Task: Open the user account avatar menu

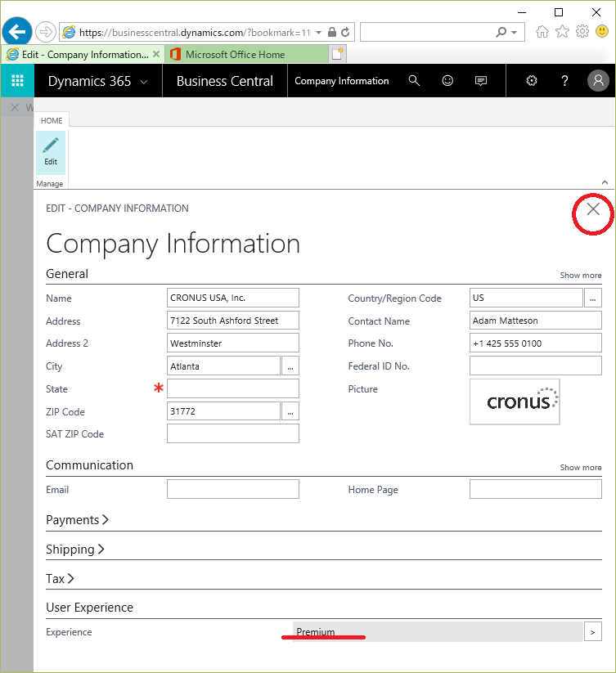Action: (x=598, y=81)
